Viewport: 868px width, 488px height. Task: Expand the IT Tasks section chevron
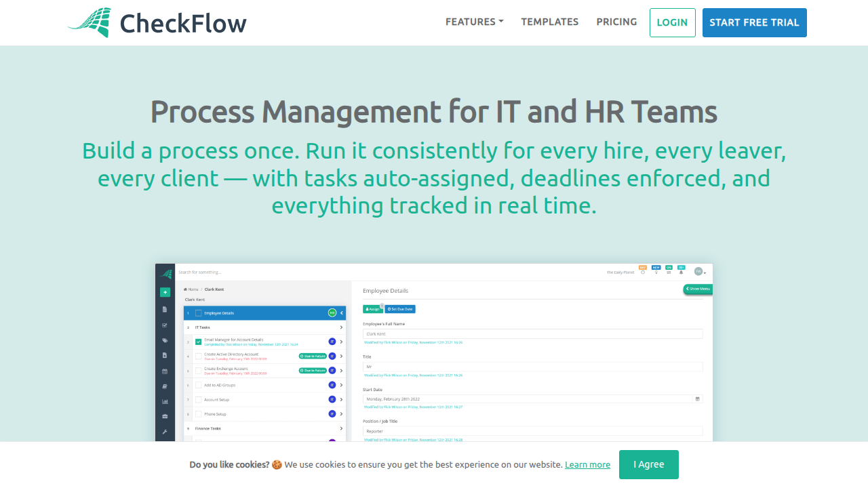pos(341,327)
